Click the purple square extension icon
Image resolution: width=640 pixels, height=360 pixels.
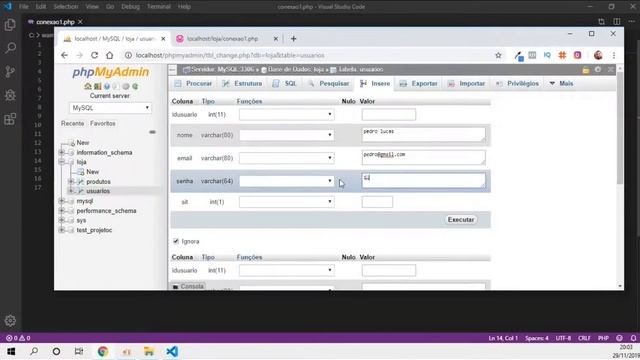click(577, 55)
